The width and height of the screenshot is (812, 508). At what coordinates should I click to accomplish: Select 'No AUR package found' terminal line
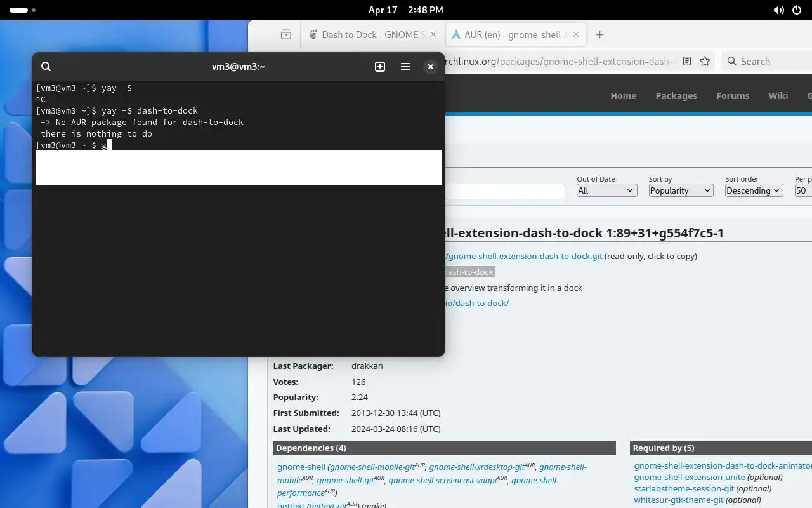pyautogui.click(x=142, y=123)
